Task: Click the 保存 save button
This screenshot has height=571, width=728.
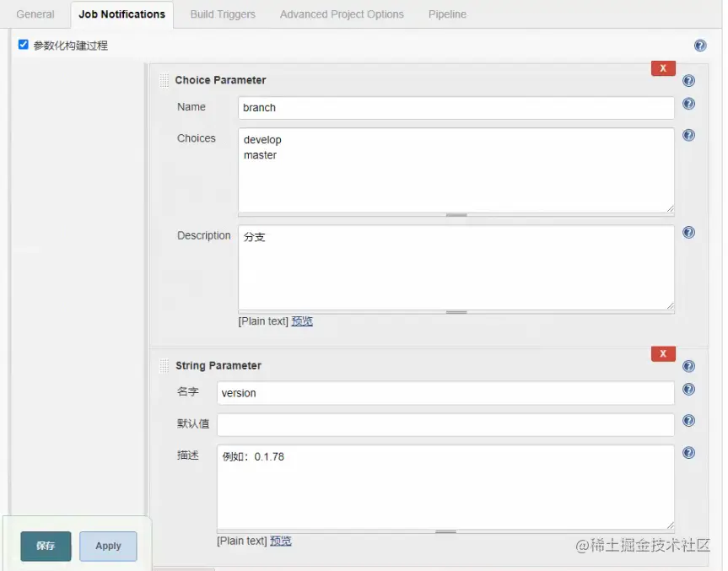Action: pyautogui.click(x=46, y=546)
